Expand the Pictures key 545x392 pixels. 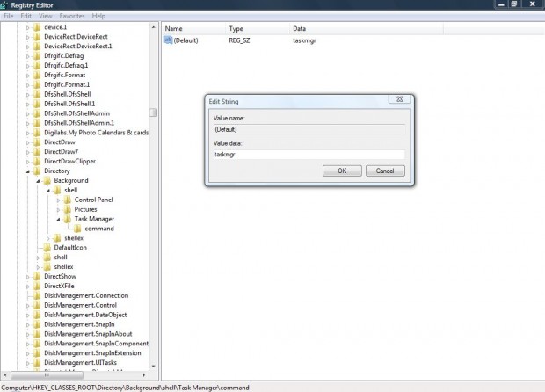[x=58, y=209]
